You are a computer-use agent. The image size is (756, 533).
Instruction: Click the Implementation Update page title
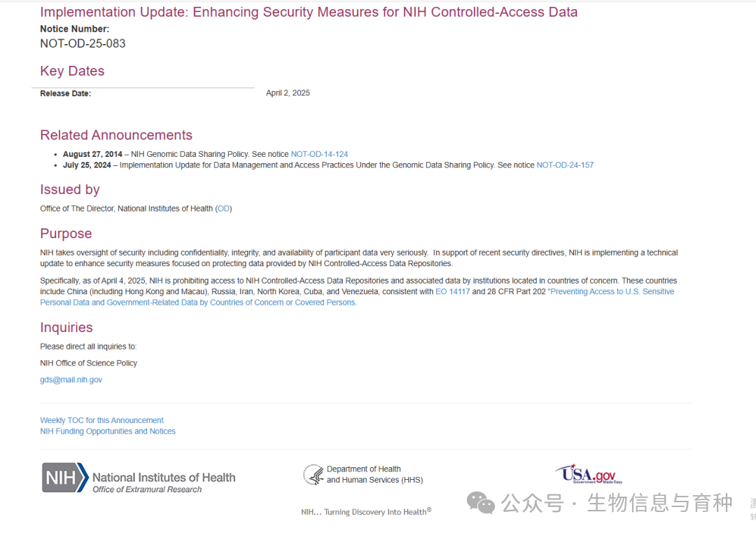coord(309,12)
